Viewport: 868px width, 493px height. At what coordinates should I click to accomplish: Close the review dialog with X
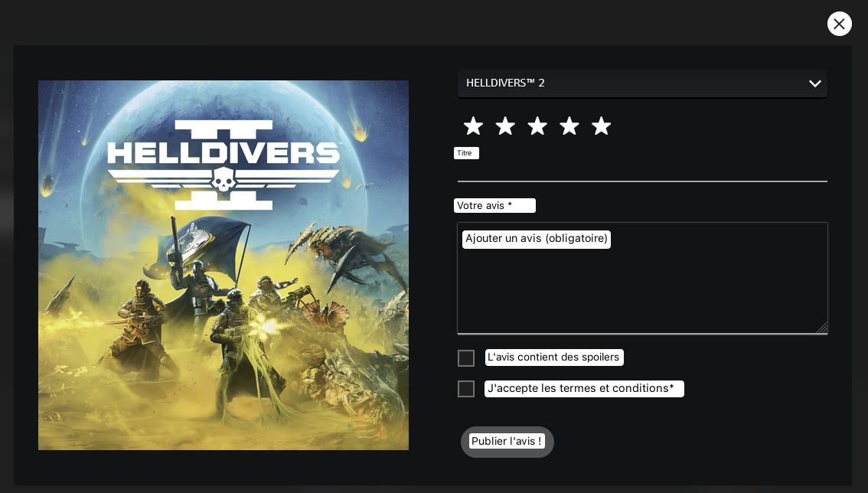(x=839, y=24)
